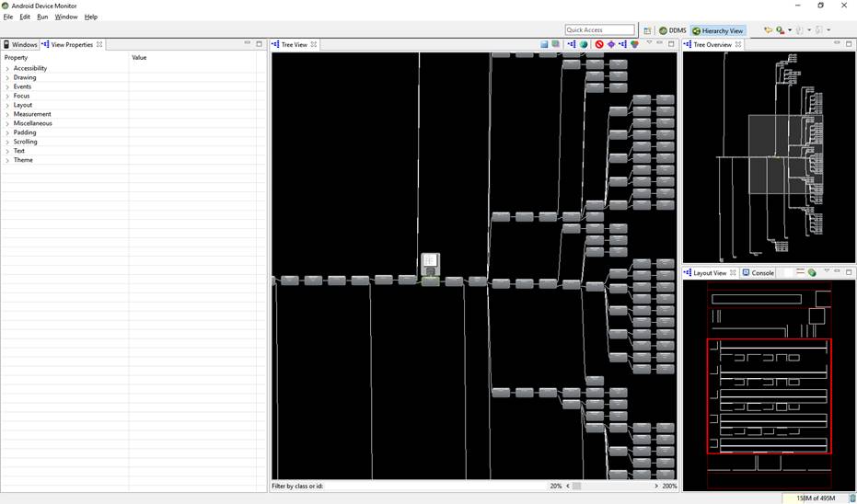The width and height of the screenshot is (857, 504).
Task: Expand the Theme property group
Action: click(x=7, y=160)
